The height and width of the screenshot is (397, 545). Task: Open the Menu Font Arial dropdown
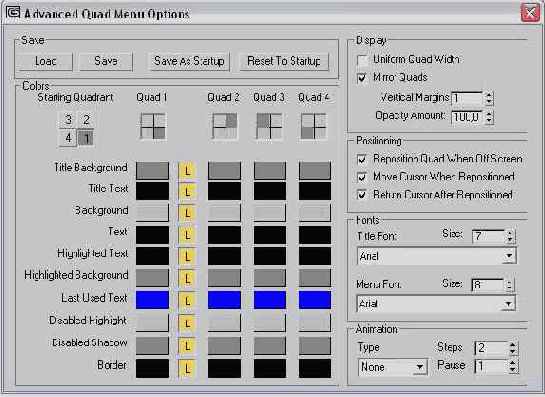click(x=508, y=304)
